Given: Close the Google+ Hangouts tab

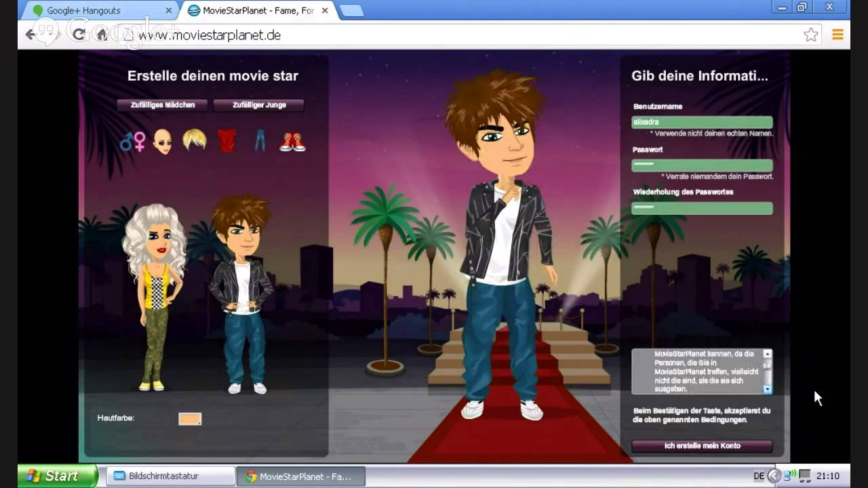Looking at the screenshot, I should tap(169, 11).
